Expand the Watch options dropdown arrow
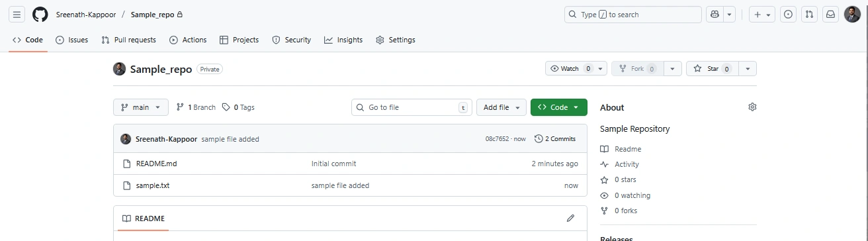The image size is (868, 241). (600, 69)
